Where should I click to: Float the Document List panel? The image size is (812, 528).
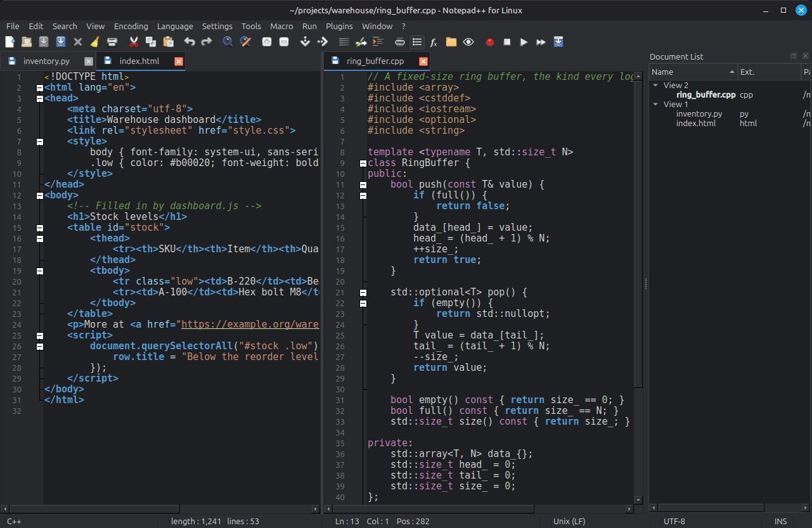tap(794, 56)
